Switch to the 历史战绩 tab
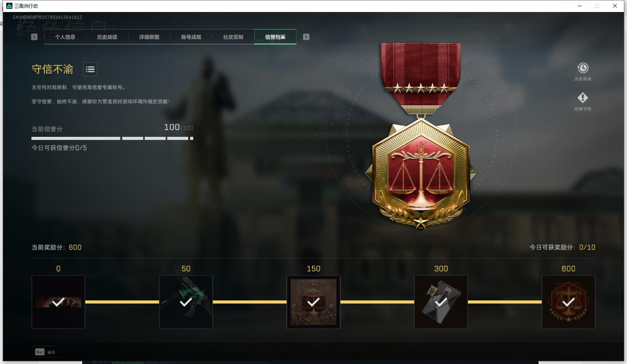Viewport: 627px width, 364px height. 107,37
